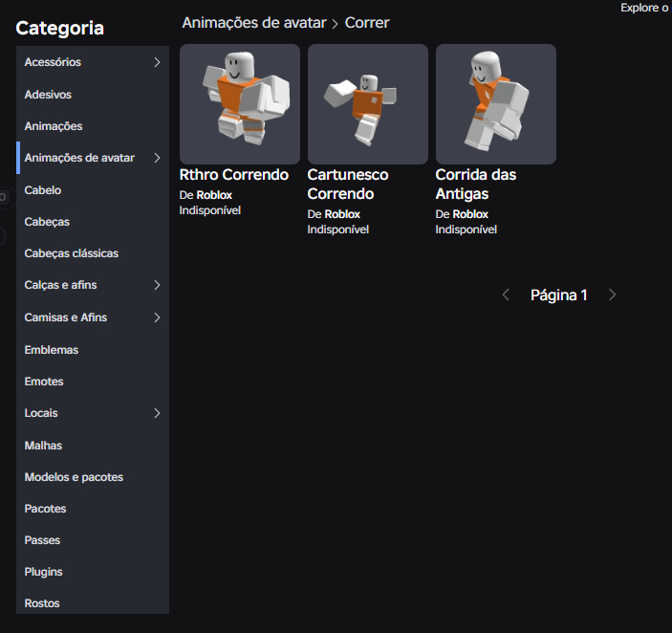Open the Emblemas category
This screenshot has width=672, height=633.
tap(93, 350)
